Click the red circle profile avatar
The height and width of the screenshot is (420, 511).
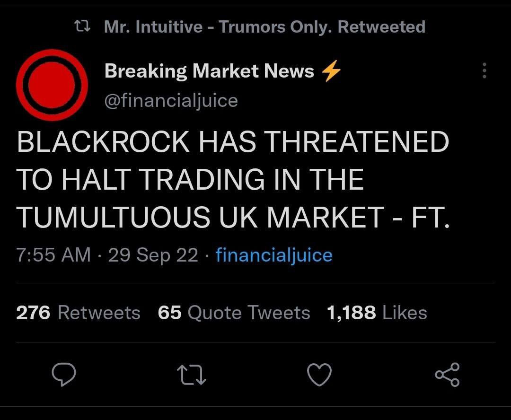coord(52,85)
